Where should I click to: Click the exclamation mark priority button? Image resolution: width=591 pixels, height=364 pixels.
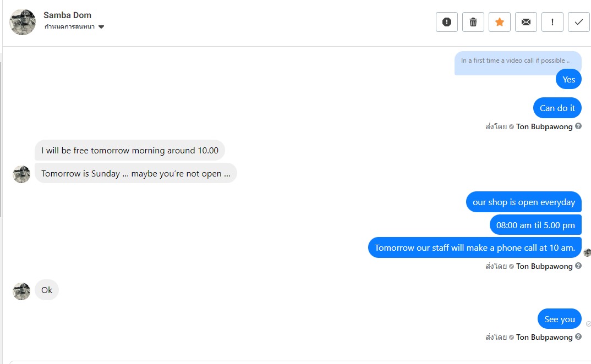click(x=552, y=22)
